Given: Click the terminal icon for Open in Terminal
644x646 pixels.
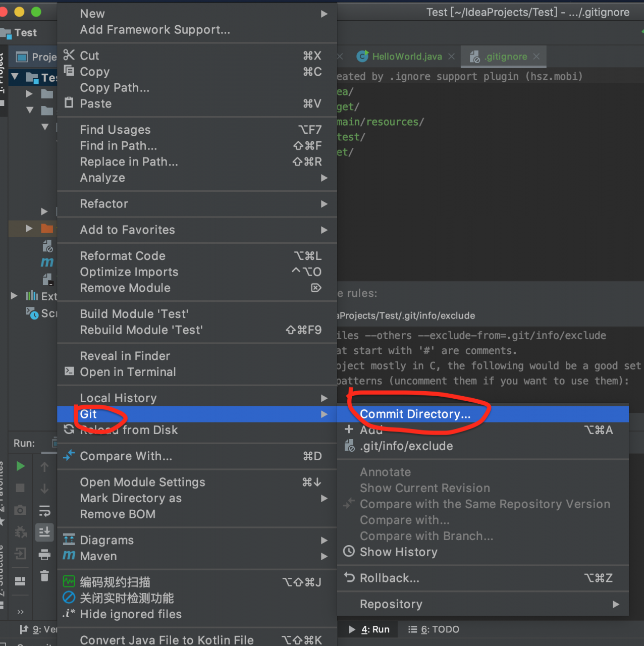Looking at the screenshot, I should (x=69, y=371).
